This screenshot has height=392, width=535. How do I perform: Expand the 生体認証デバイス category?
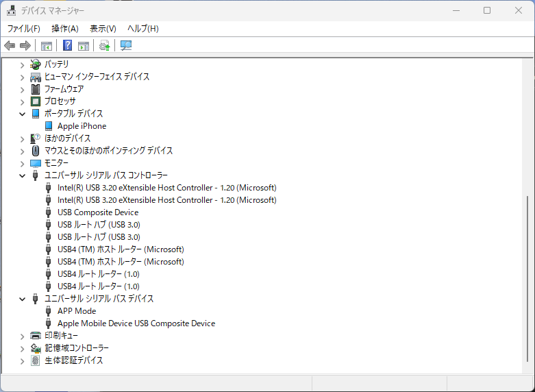coord(22,361)
